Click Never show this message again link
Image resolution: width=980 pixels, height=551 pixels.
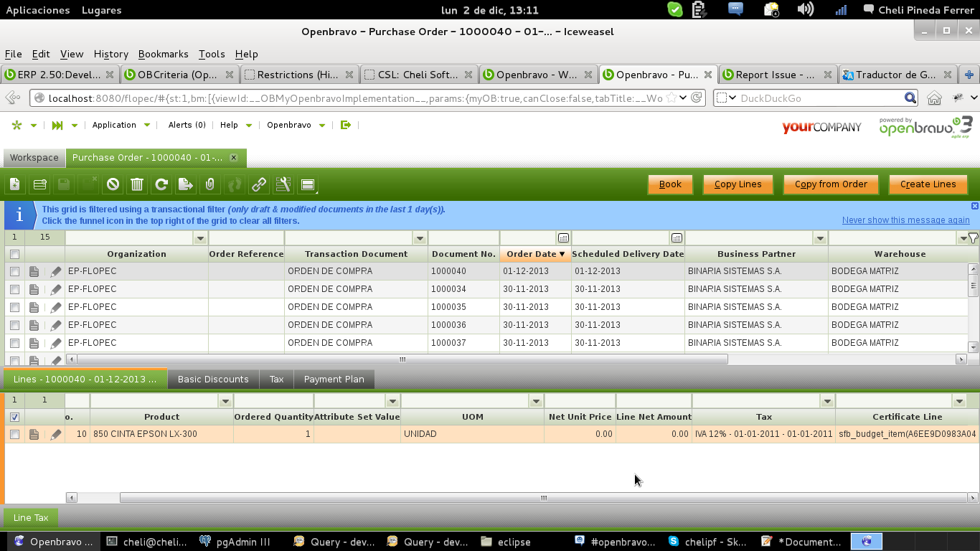[x=905, y=220]
